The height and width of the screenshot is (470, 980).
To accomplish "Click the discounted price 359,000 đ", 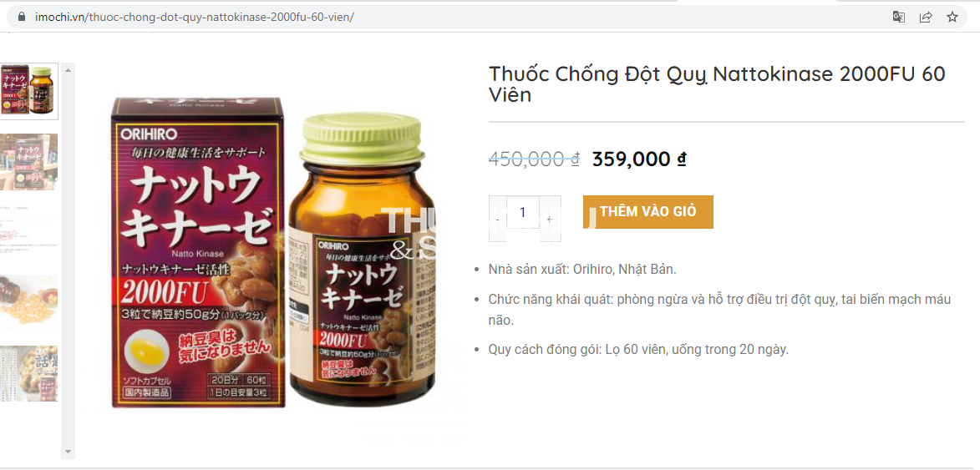I will tap(639, 159).
